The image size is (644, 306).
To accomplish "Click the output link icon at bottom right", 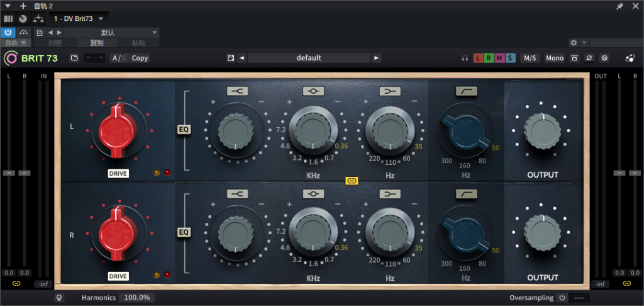I will coord(626,283).
